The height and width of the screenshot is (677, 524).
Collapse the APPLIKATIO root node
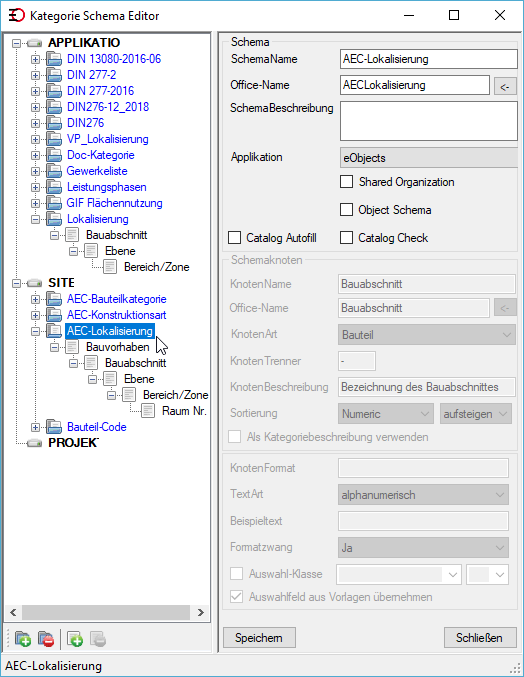point(16,43)
